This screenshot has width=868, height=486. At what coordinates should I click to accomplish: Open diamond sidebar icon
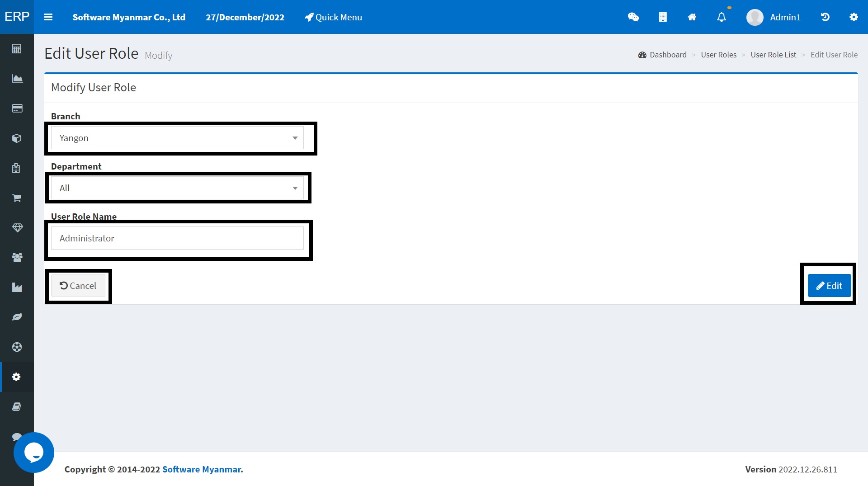pyautogui.click(x=18, y=228)
